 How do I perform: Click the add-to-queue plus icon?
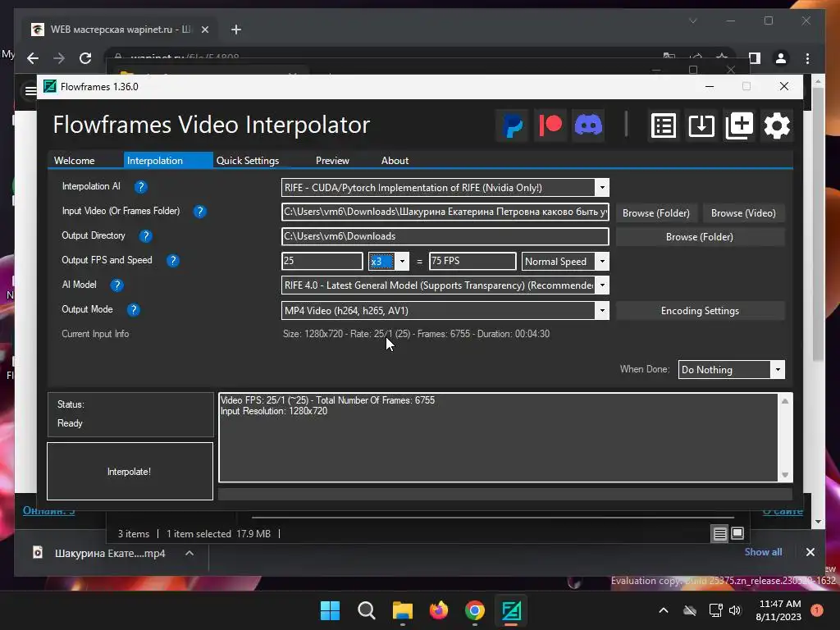click(x=739, y=126)
